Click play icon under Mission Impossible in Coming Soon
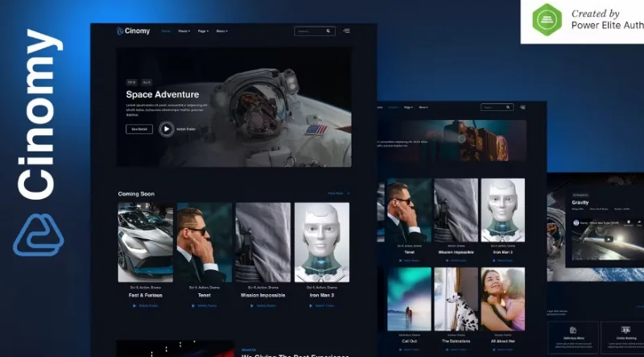This screenshot has height=357, width=644. (x=252, y=306)
